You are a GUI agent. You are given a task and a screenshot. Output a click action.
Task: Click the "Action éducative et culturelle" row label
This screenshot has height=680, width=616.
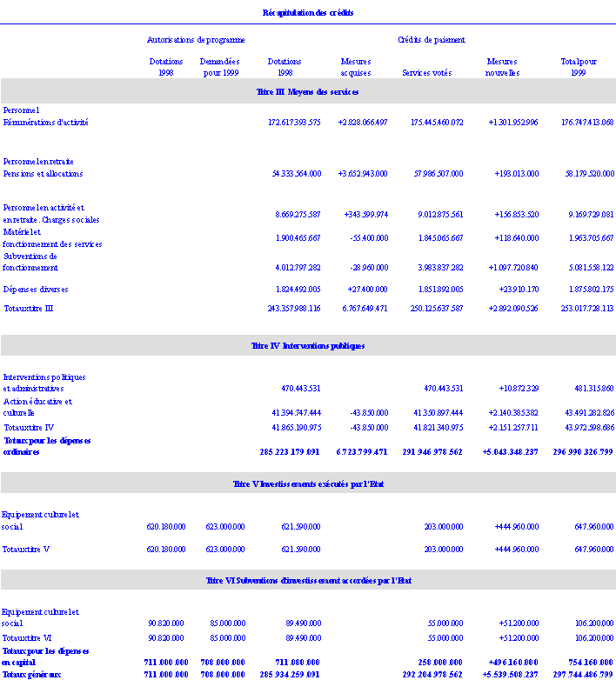click(x=38, y=407)
